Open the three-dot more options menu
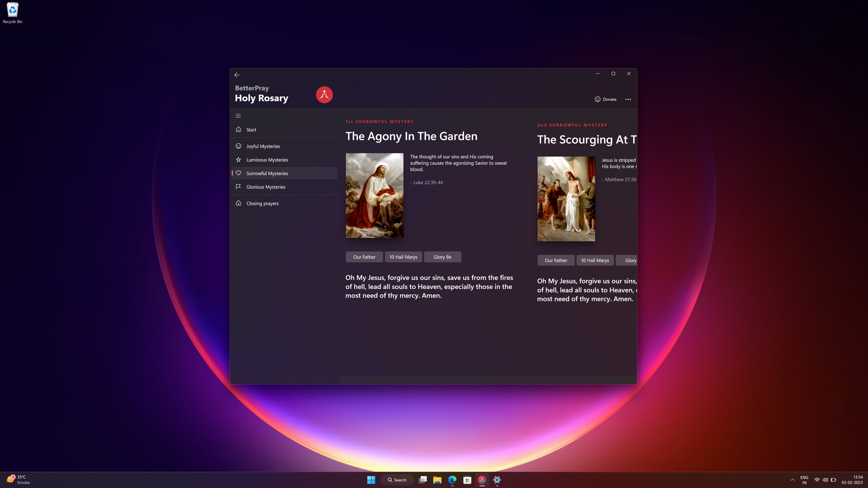This screenshot has width=868, height=488. pos(628,99)
